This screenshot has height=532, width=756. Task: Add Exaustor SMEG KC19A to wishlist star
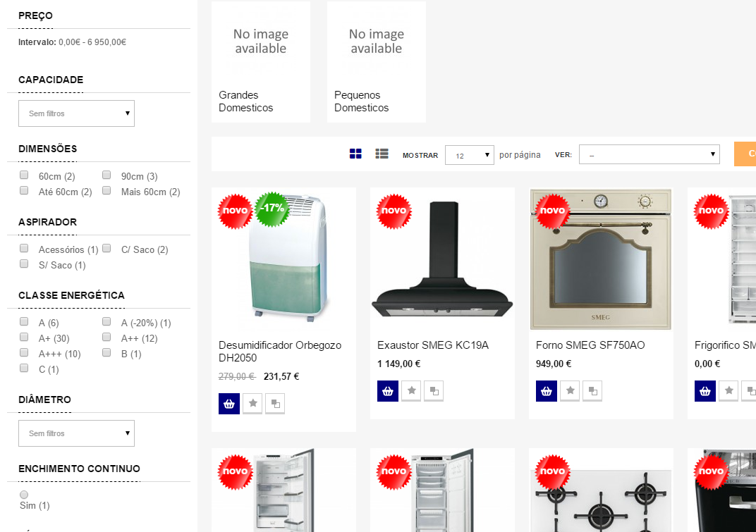(x=411, y=391)
